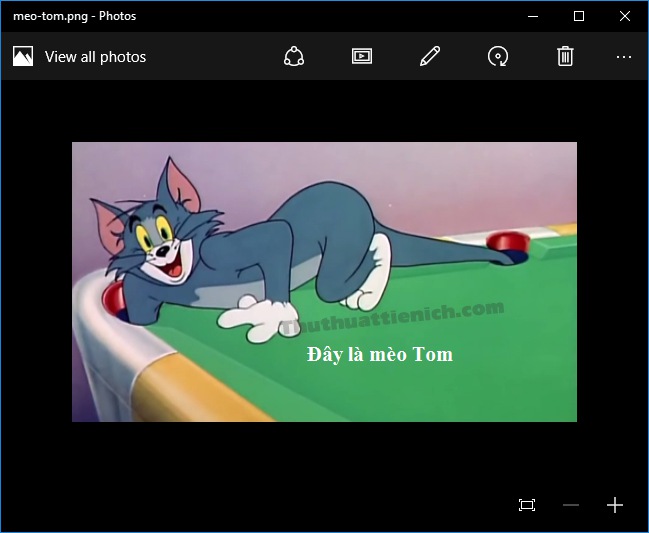Start the slideshow with the Slideshow icon
Viewport: 649px width, 533px height.
[362, 57]
